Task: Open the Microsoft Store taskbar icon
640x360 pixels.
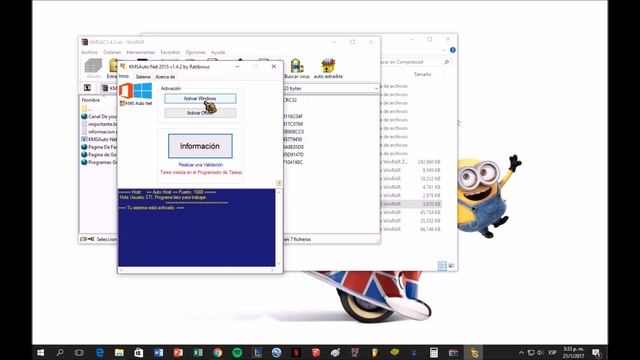Action: pyautogui.click(x=139, y=352)
